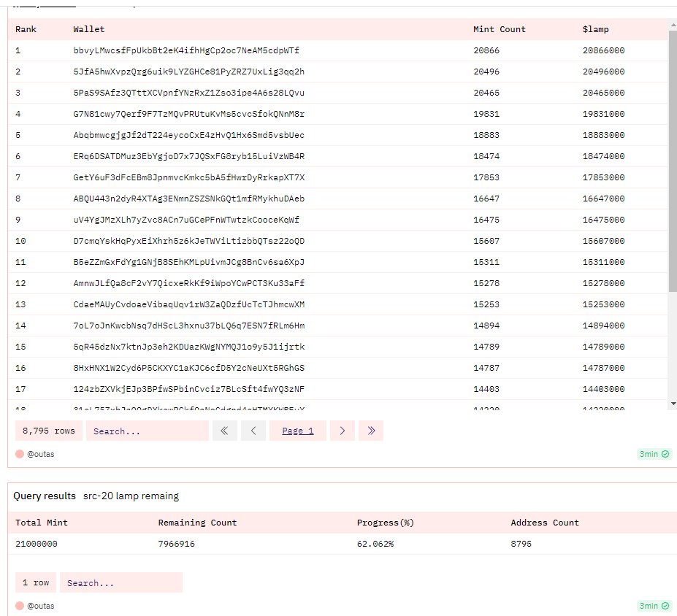677x616 pixels.
Task: Click @outas avatar dot below remaining count table
Action: tap(18, 605)
